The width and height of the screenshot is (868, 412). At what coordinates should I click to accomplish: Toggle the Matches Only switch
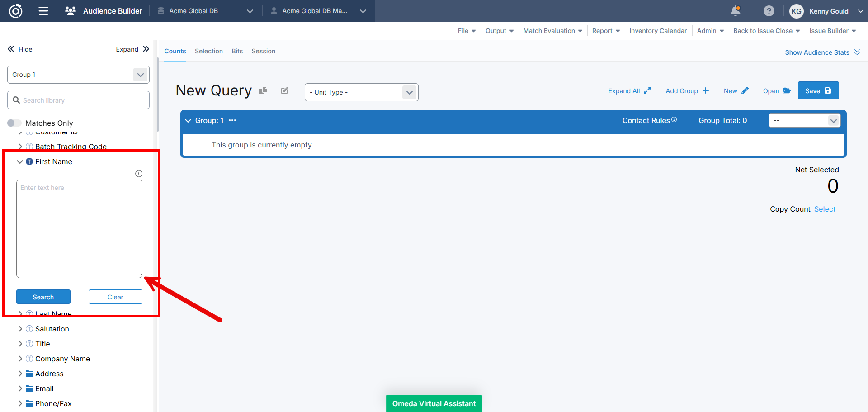tap(14, 123)
